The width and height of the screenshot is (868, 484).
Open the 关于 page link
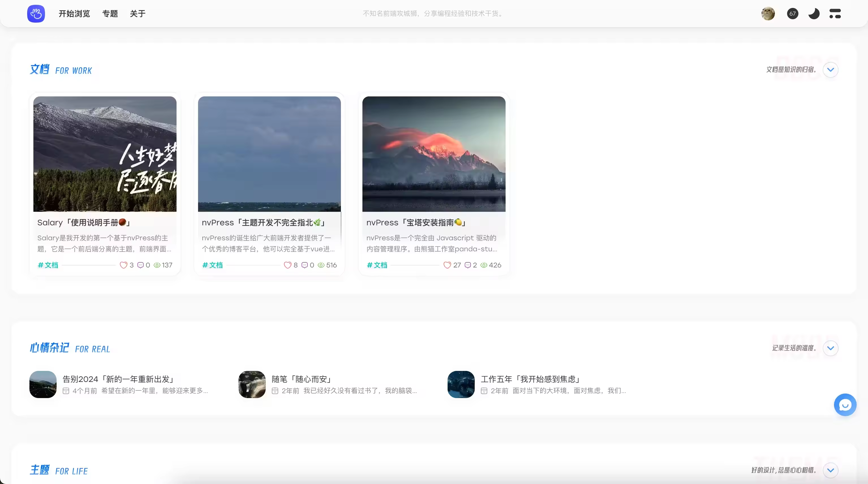[x=137, y=14]
